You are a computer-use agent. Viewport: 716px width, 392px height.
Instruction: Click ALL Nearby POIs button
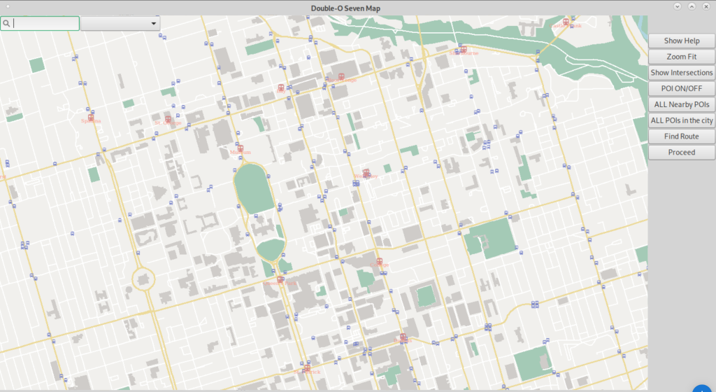681,105
